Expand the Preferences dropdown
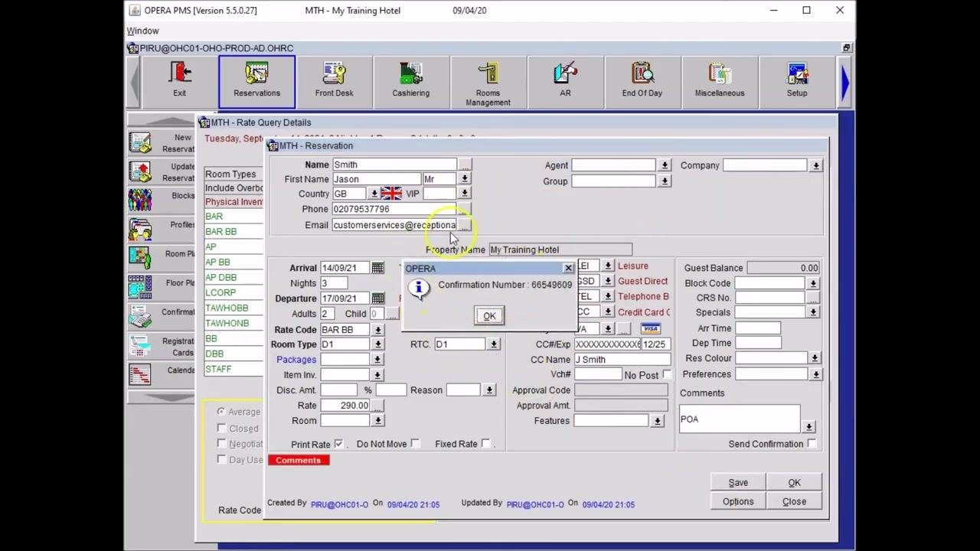Viewport: 980px width, 551px height. pos(816,374)
